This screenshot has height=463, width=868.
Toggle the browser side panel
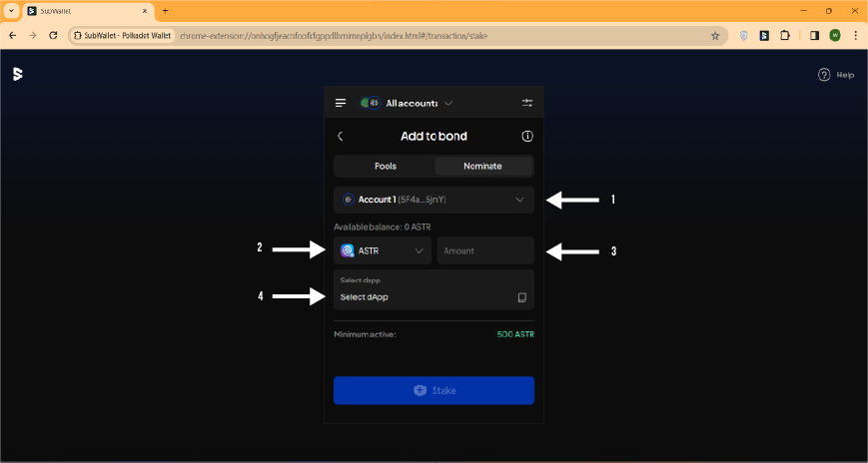coord(814,35)
